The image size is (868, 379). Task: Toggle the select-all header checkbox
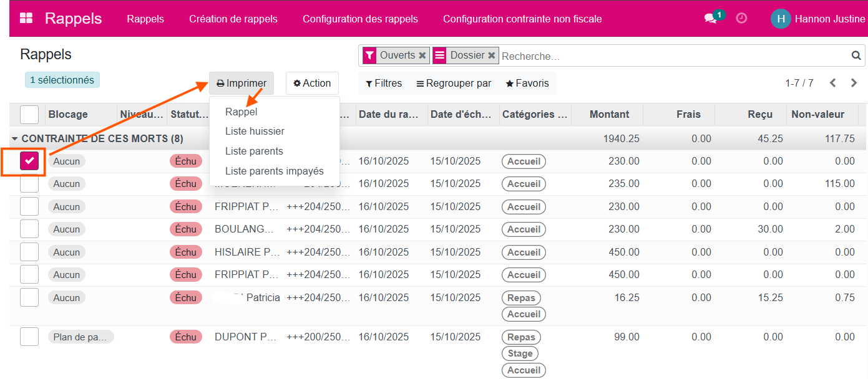(29, 115)
